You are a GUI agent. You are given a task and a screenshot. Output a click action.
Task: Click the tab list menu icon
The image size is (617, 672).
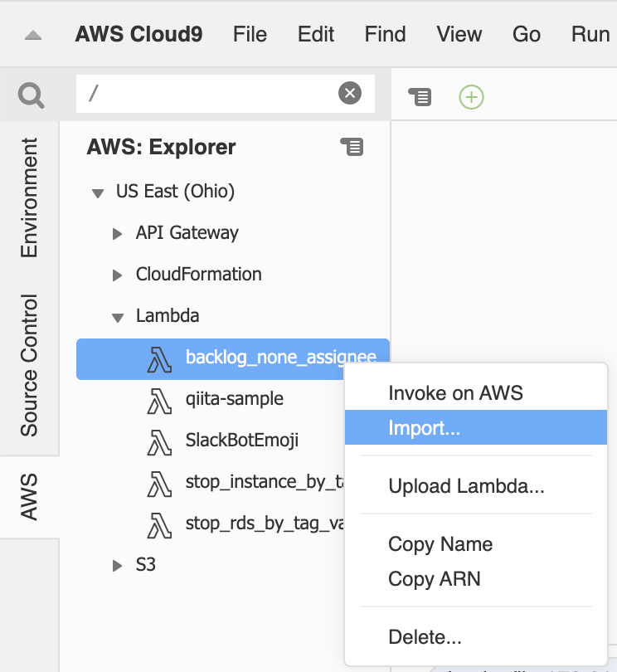click(x=420, y=97)
